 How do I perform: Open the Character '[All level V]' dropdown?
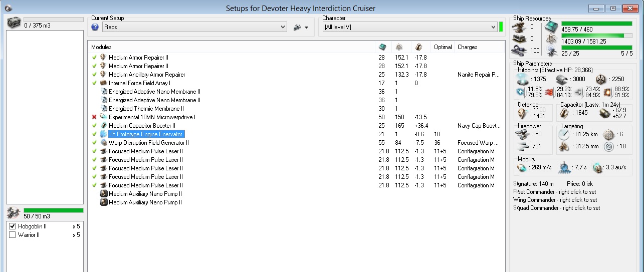(410, 27)
